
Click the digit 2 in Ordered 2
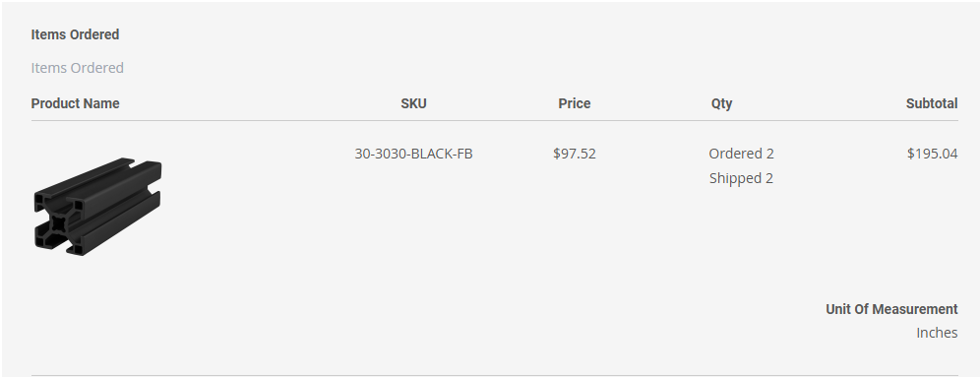click(770, 154)
